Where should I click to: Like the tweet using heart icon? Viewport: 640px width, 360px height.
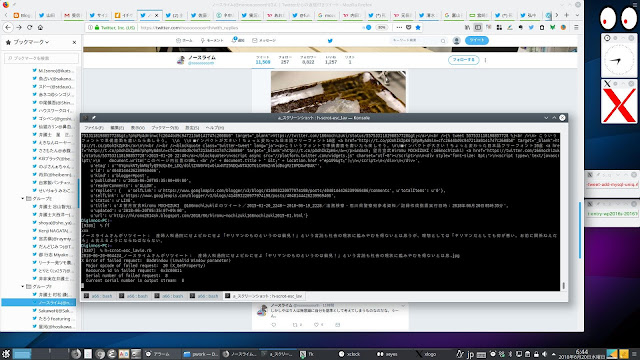click(316, 325)
